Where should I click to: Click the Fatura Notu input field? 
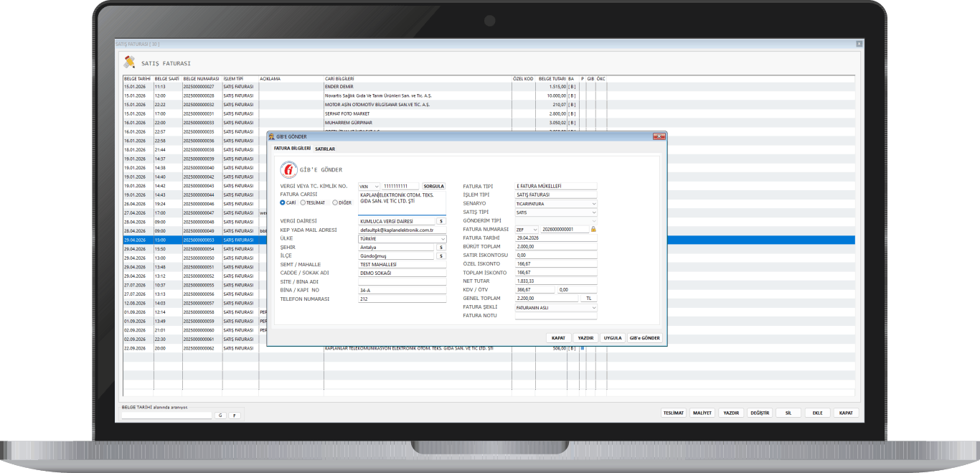(556, 316)
